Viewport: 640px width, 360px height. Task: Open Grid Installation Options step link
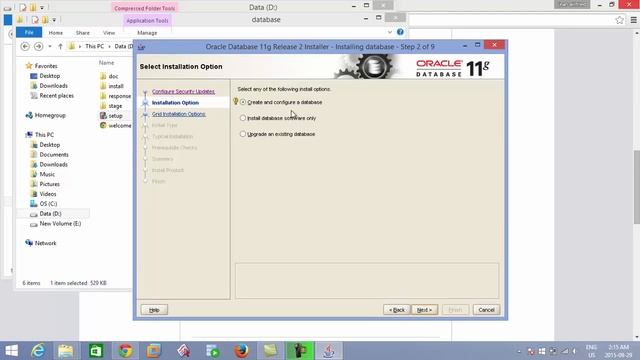pos(179,114)
